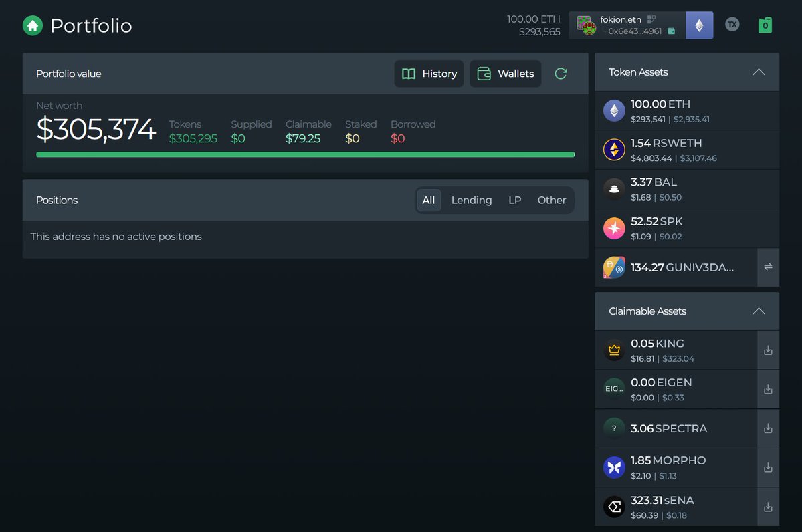Click the header $293,565 balance
The height and width of the screenshot is (532, 802).
[540, 31]
